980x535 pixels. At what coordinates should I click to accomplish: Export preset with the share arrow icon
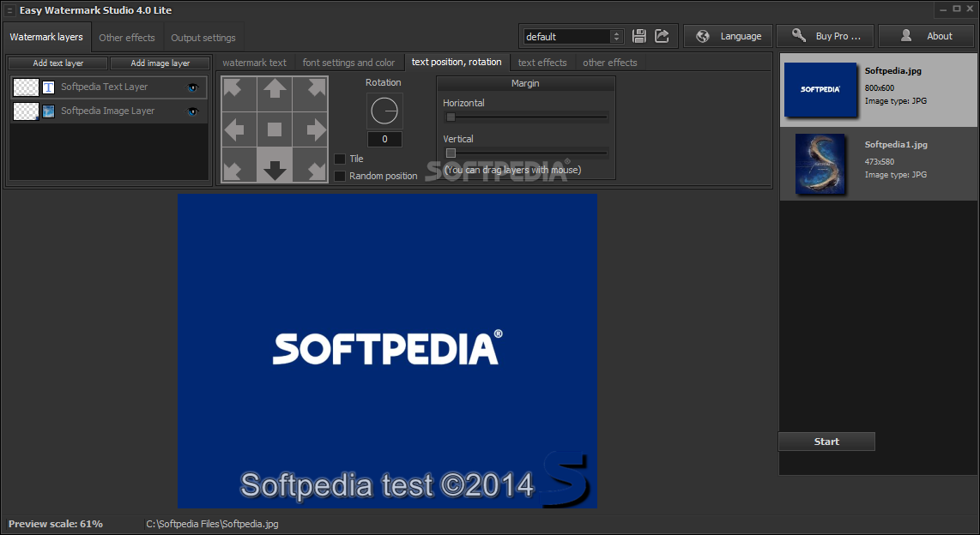662,36
